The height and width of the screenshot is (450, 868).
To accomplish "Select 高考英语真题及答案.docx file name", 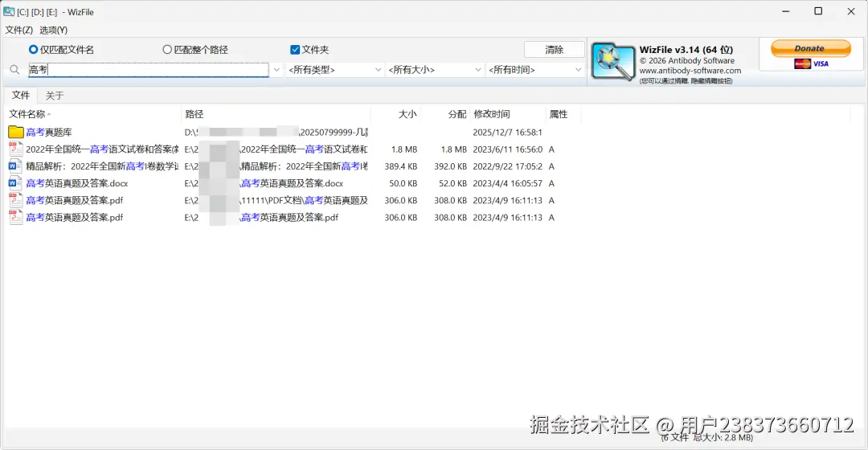I will click(77, 183).
